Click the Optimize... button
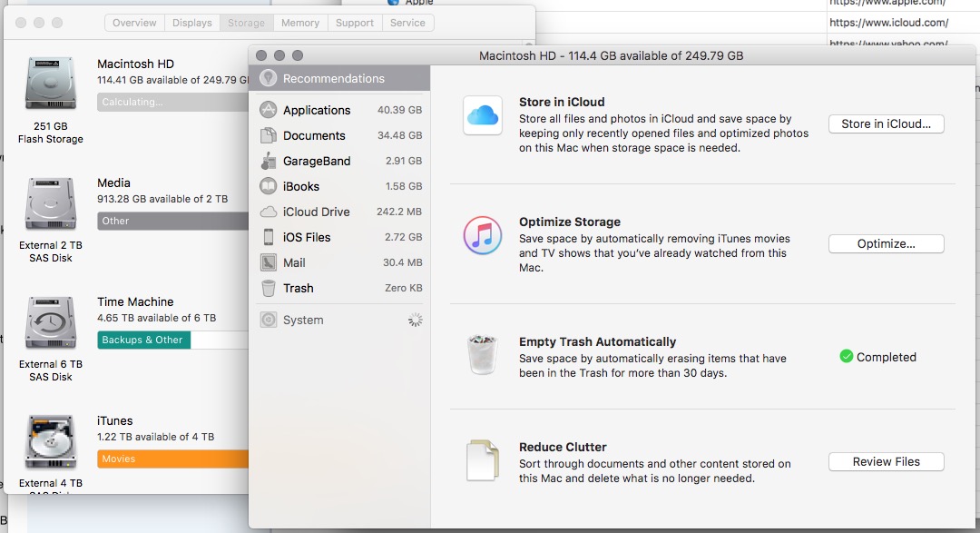Screen dimensions: 980x533 (x=887, y=244)
